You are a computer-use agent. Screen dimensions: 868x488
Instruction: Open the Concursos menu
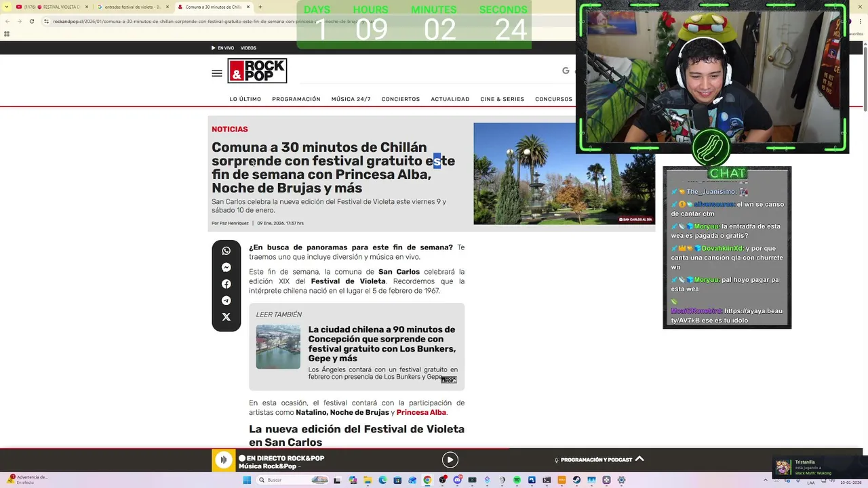pos(554,99)
